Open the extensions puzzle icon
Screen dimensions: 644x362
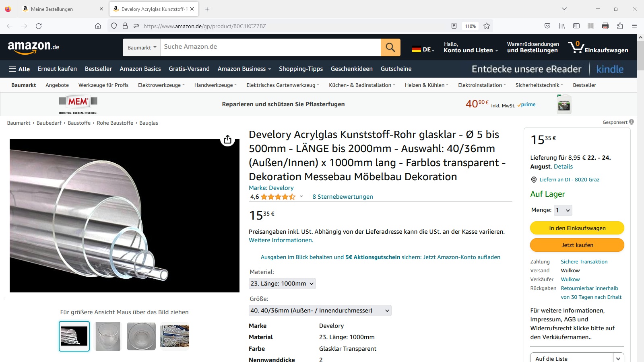(x=620, y=26)
